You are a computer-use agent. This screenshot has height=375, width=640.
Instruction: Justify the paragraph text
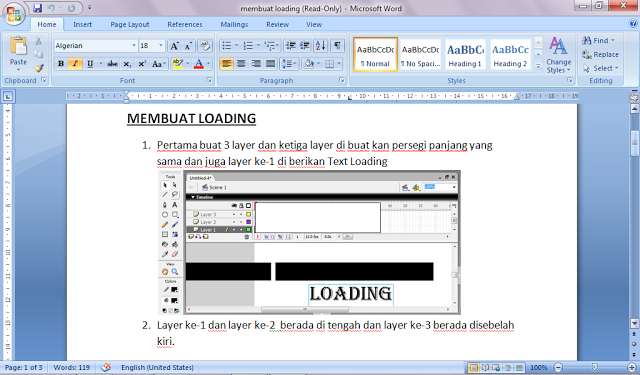pos(270,64)
